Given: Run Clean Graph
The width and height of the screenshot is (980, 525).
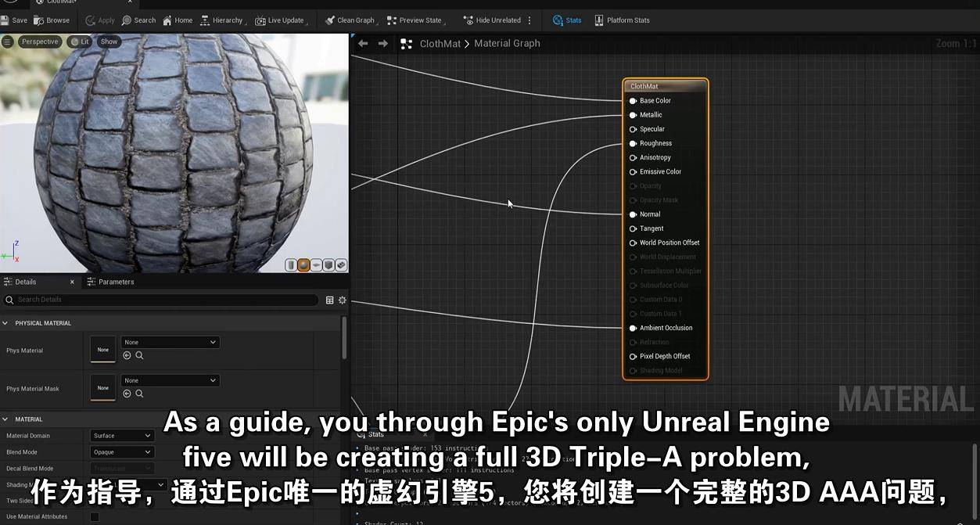Looking at the screenshot, I should tap(350, 20).
